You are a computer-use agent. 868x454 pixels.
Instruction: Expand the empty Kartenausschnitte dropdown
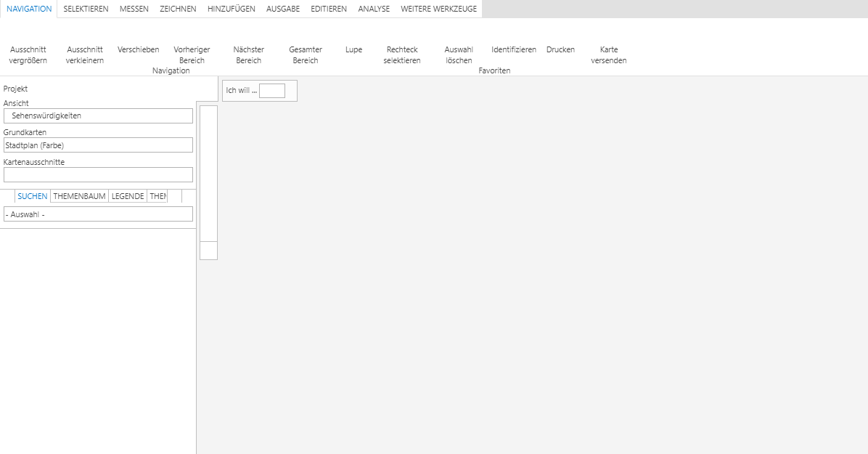click(x=98, y=175)
